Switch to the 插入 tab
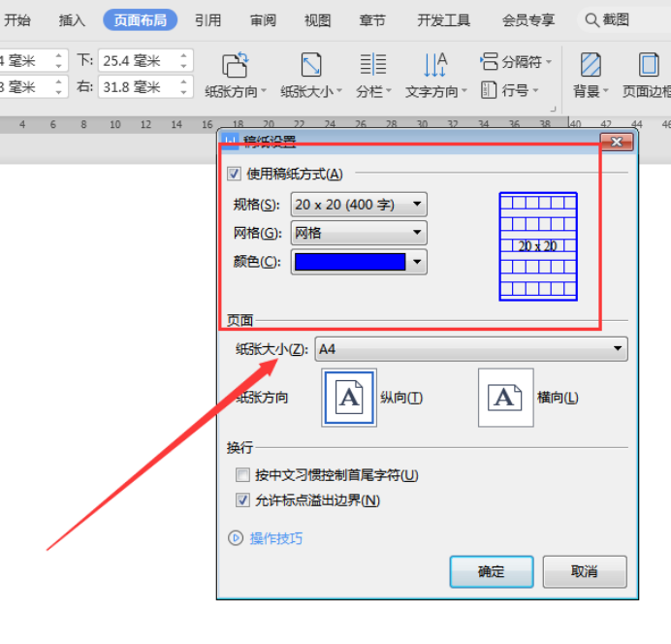Screen dimensions: 671x644 click(72, 20)
